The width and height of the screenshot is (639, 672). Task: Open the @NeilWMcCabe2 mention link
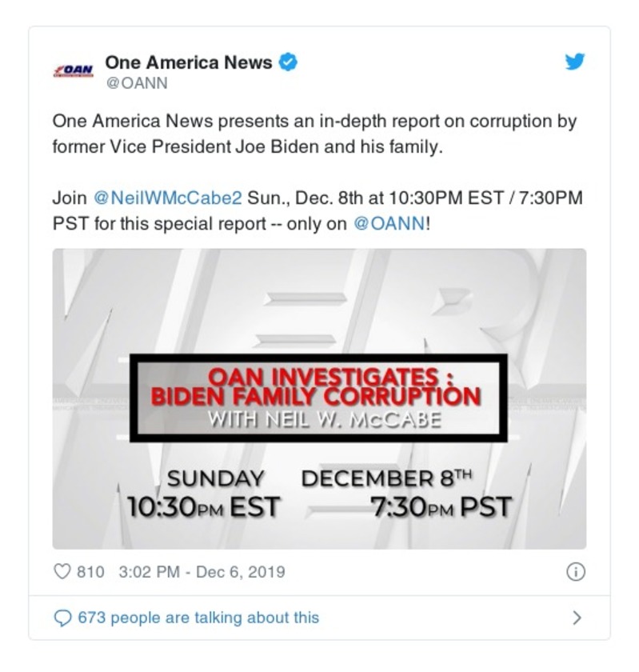(168, 198)
